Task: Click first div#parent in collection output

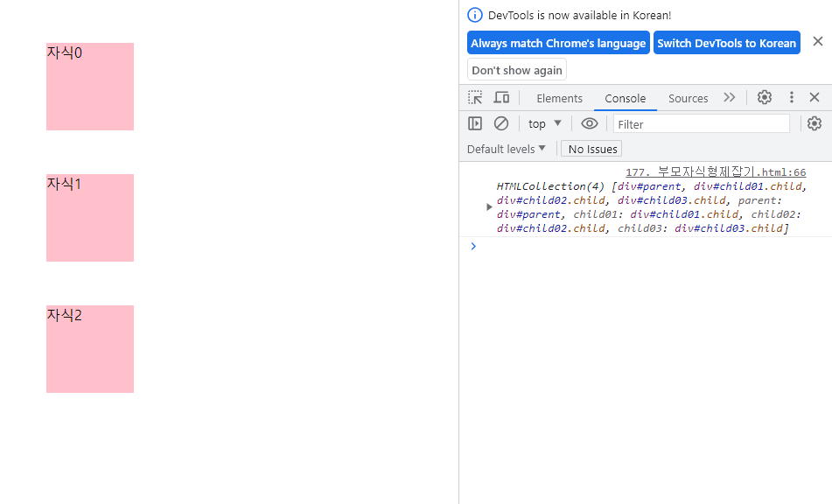Action: (649, 186)
